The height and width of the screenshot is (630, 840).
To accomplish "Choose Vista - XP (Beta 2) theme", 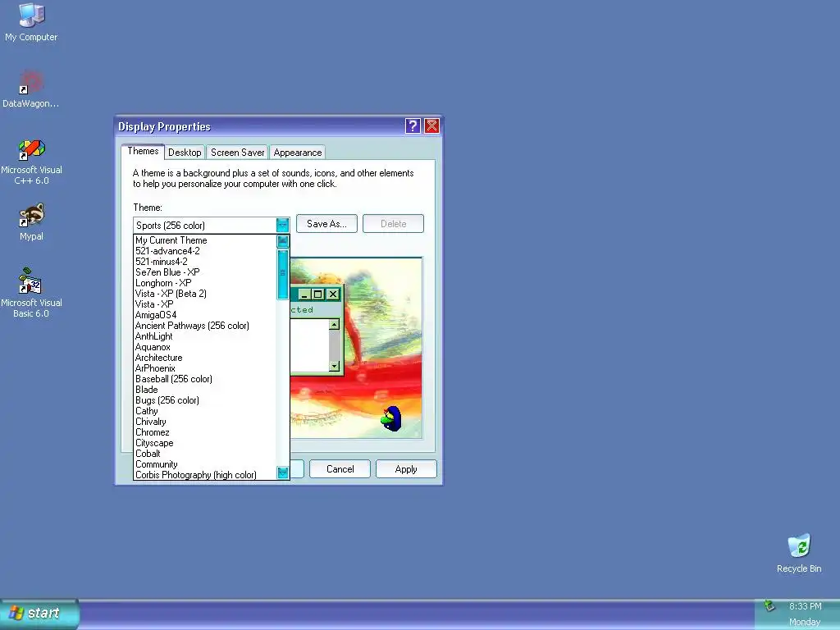I will tap(204, 294).
